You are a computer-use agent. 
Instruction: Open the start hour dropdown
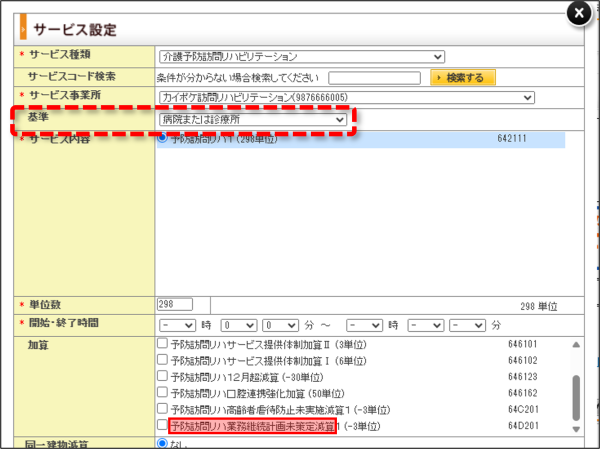[178, 325]
